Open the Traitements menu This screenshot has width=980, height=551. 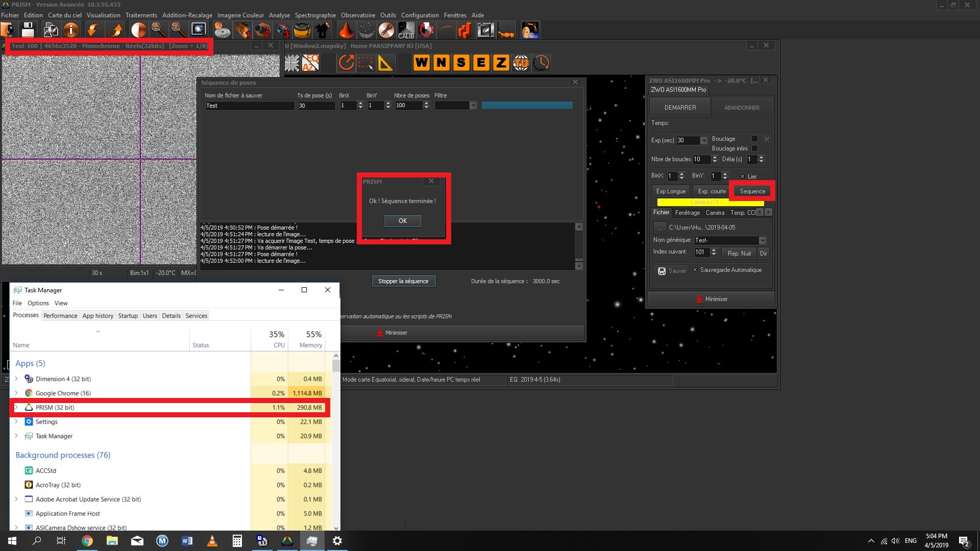coord(141,15)
